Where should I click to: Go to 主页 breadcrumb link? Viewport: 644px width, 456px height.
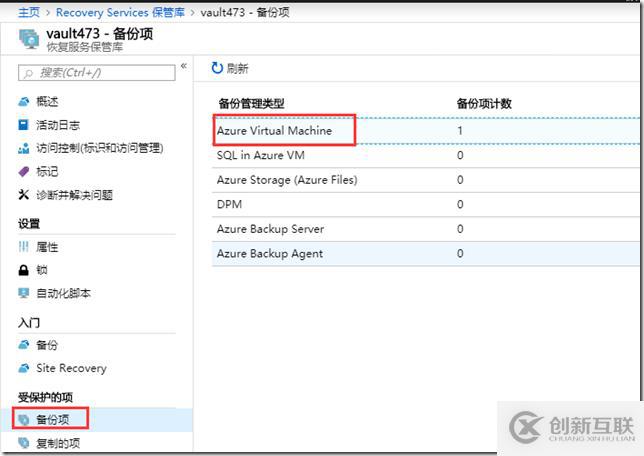click(29, 12)
